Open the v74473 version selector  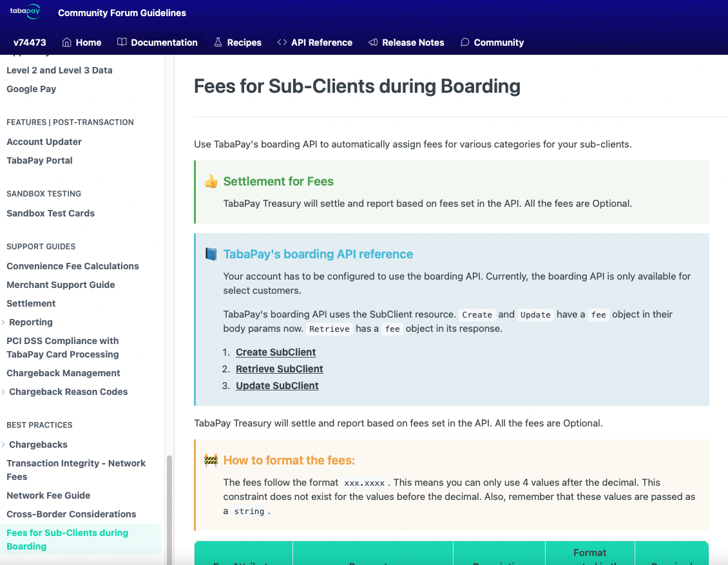pyautogui.click(x=30, y=43)
